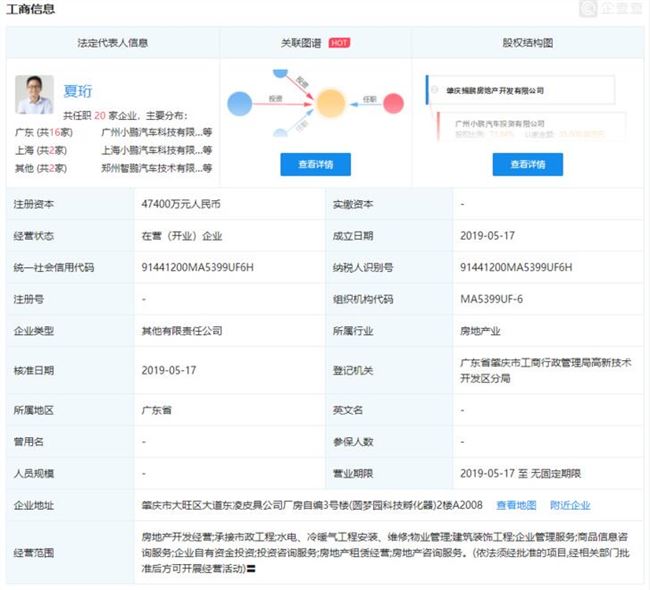Viewport: 650px width, 590px height.
Task: Click 上海 (共2家) region entry
Action: click(41, 150)
